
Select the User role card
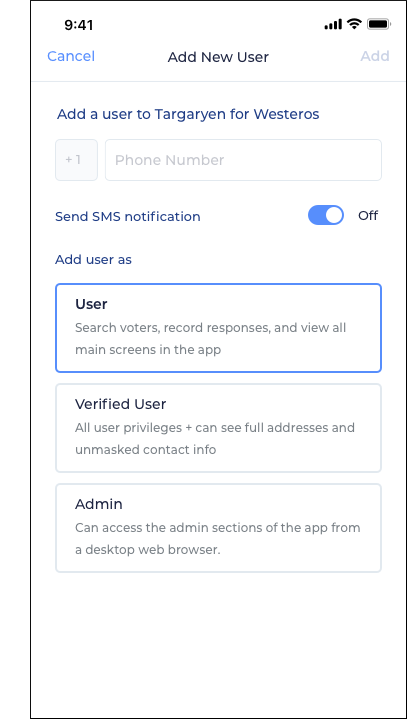pos(218,328)
